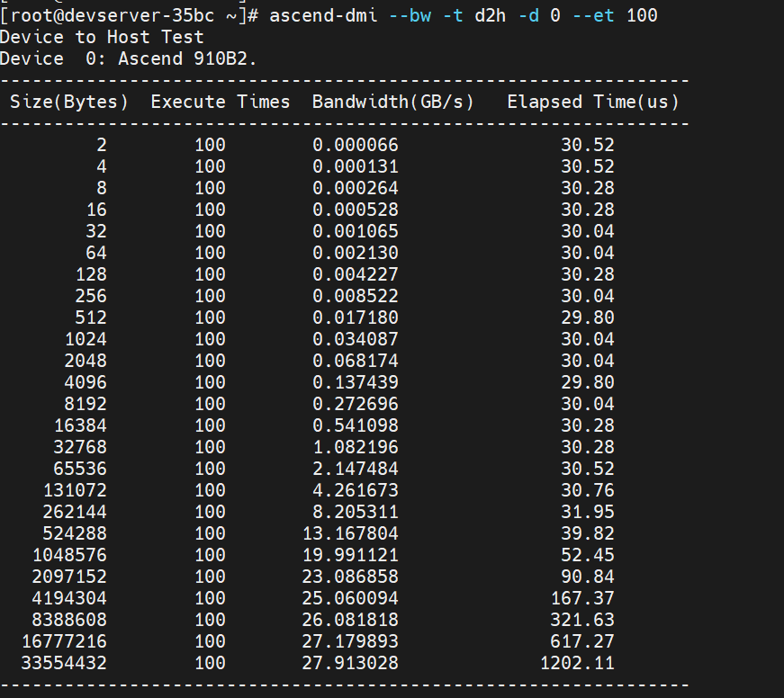Click size value 131072
784x698 pixels.
tap(75, 490)
